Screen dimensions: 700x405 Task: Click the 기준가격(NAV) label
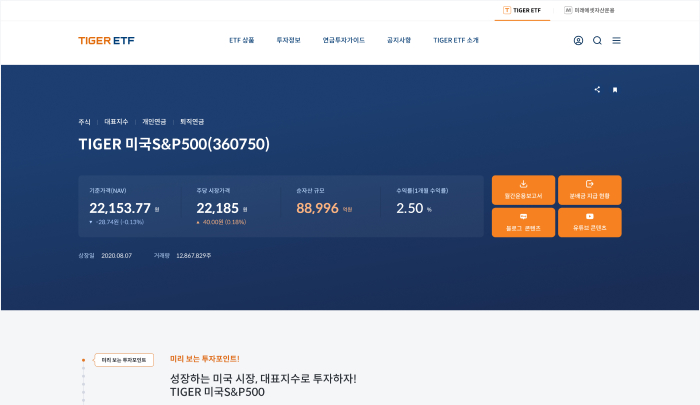pos(108,191)
